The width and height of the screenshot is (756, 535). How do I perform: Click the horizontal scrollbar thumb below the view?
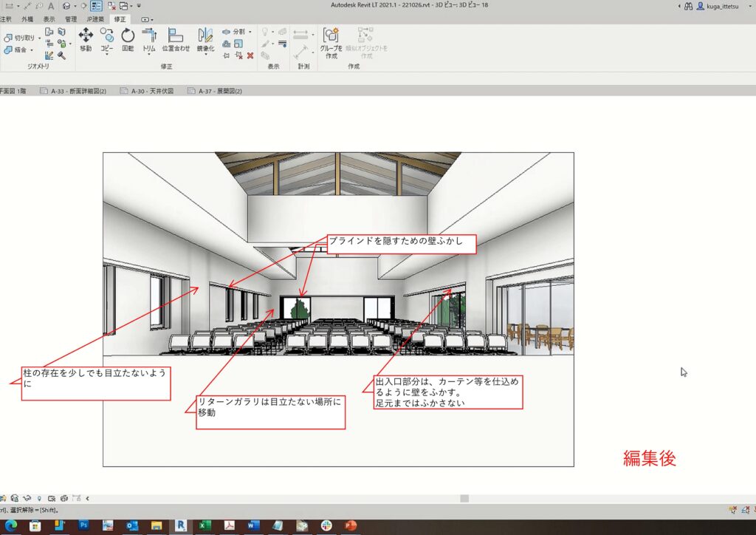click(x=464, y=498)
